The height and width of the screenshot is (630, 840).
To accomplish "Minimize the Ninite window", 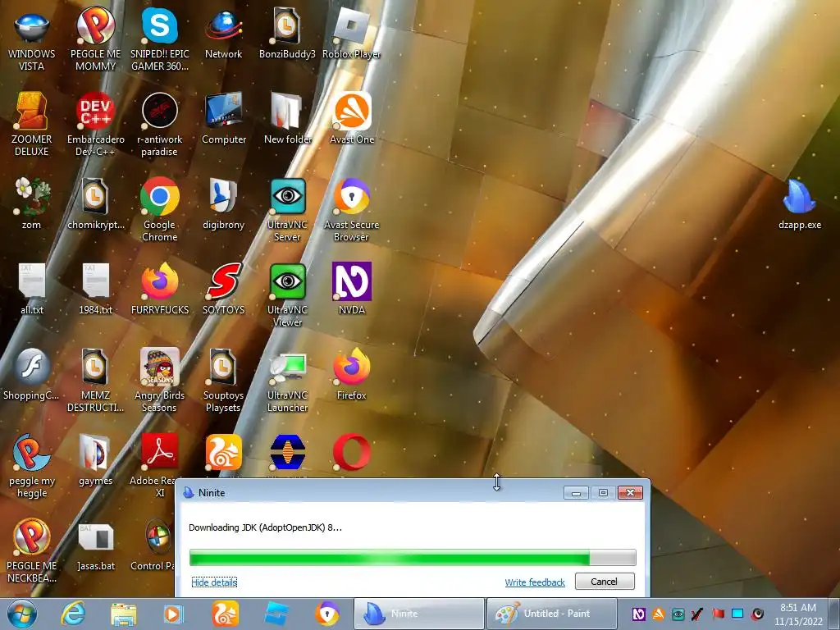I will [x=576, y=493].
